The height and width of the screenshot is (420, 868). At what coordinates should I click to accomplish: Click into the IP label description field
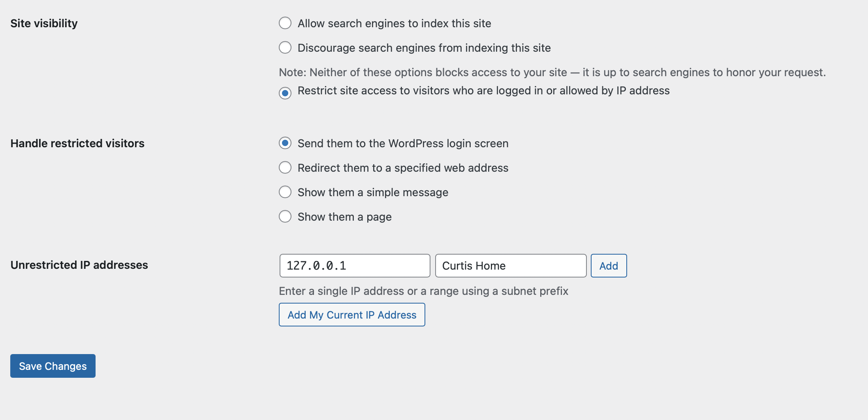pyautogui.click(x=510, y=266)
